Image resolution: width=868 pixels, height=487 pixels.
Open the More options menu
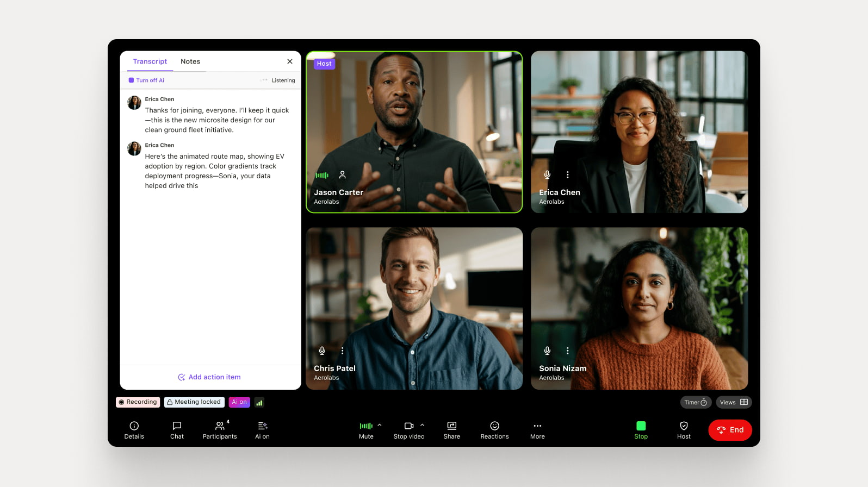pyautogui.click(x=537, y=426)
